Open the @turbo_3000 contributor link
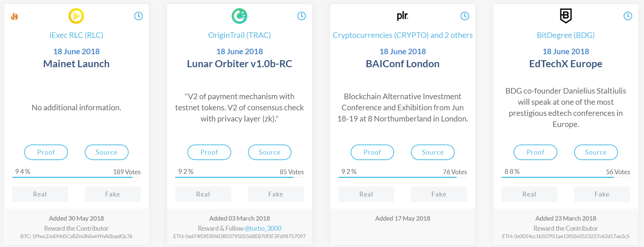Screen dimensions: 644x247 click(263, 228)
